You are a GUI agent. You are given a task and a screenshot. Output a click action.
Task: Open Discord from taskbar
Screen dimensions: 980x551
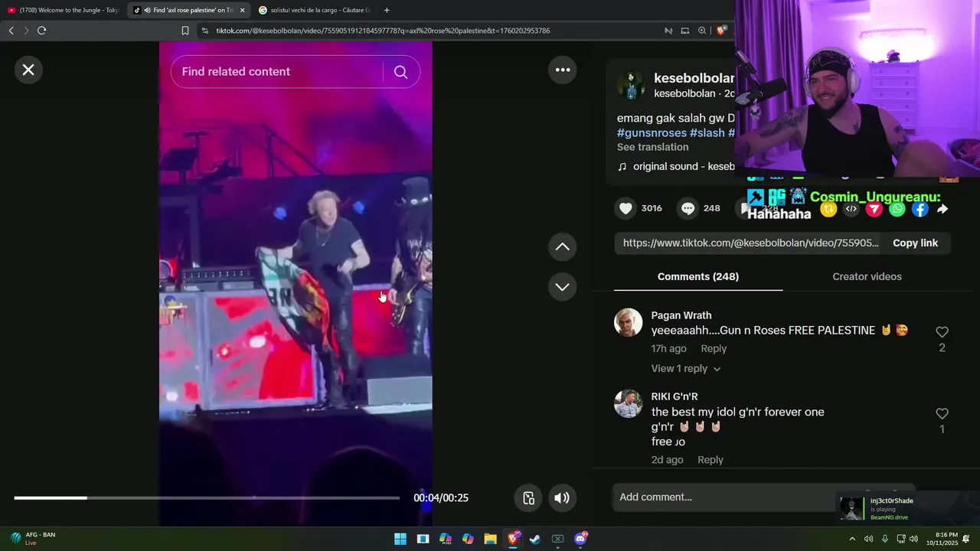580,540
